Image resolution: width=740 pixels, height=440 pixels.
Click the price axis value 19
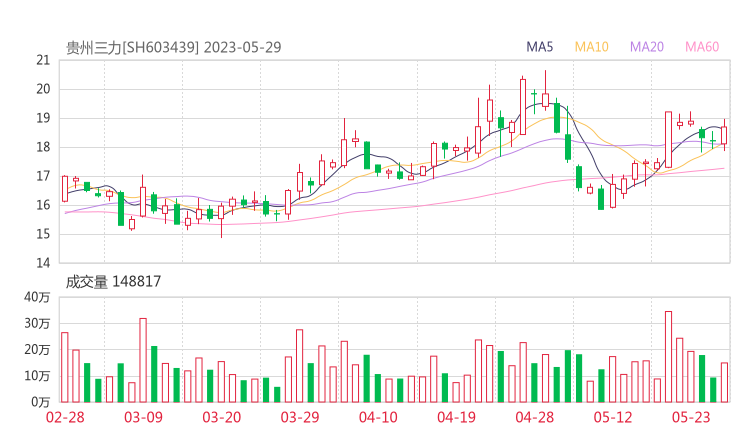click(43, 118)
